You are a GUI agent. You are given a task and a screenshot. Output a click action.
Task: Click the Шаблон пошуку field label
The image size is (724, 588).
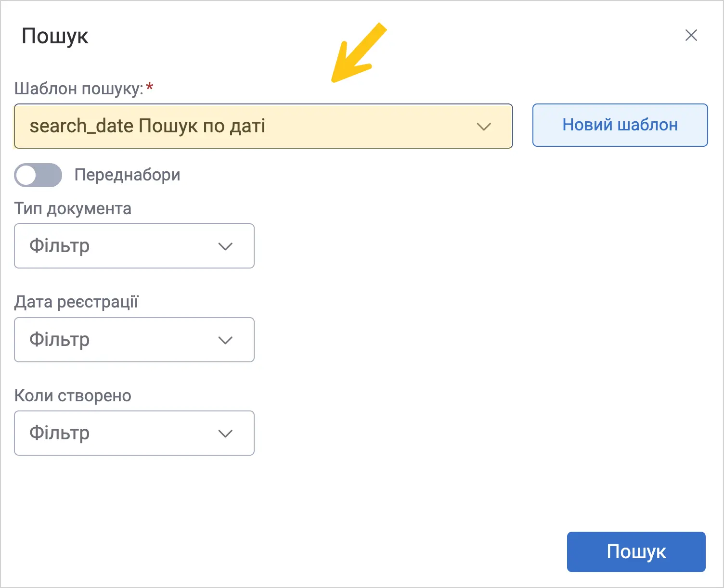coord(79,89)
